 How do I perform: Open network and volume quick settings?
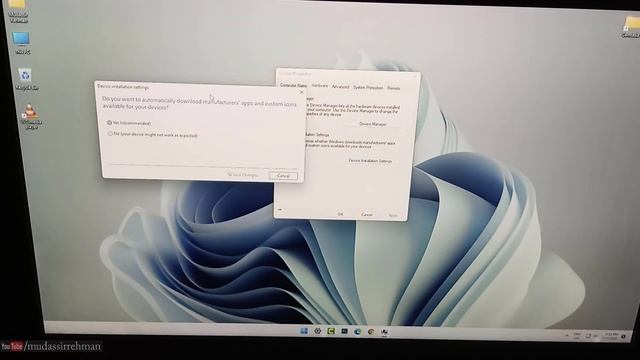point(591,336)
